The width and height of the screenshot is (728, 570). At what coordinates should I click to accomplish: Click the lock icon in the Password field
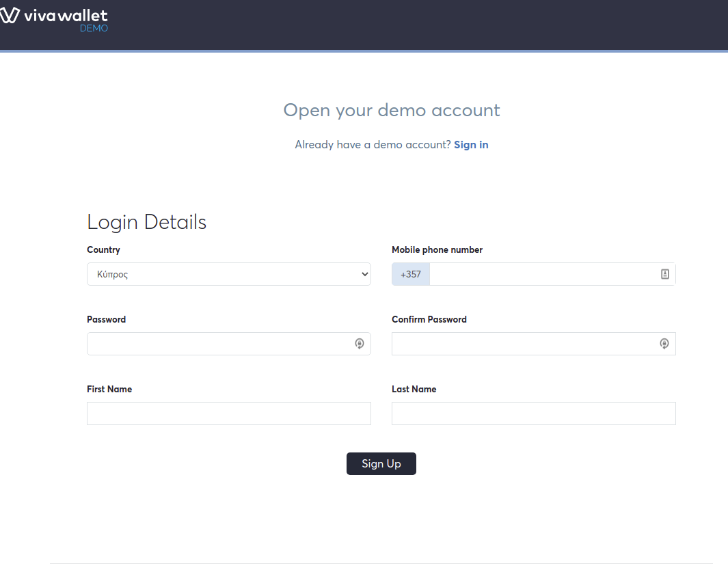click(360, 344)
